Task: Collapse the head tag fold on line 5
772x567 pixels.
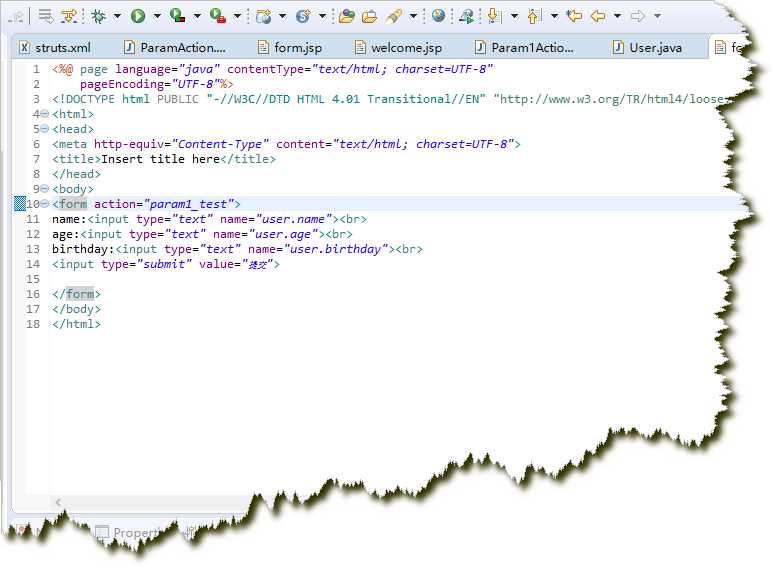Action: [x=44, y=129]
